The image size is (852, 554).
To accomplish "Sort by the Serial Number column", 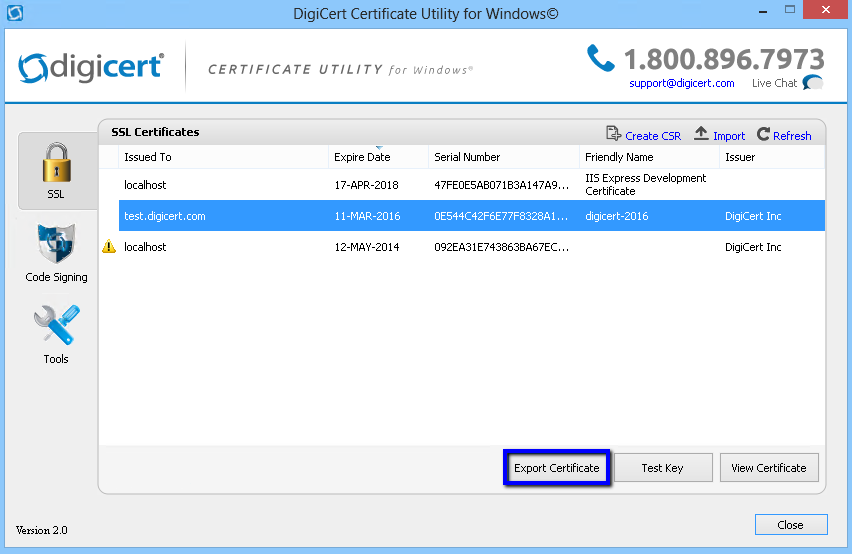I will click(x=504, y=157).
